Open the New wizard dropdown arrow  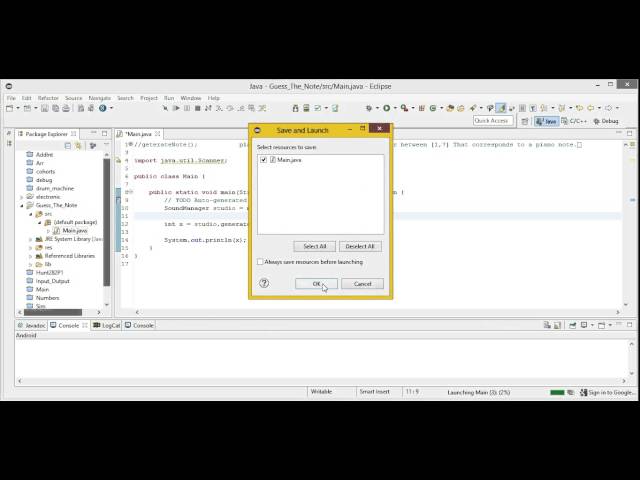coord(18,108)
